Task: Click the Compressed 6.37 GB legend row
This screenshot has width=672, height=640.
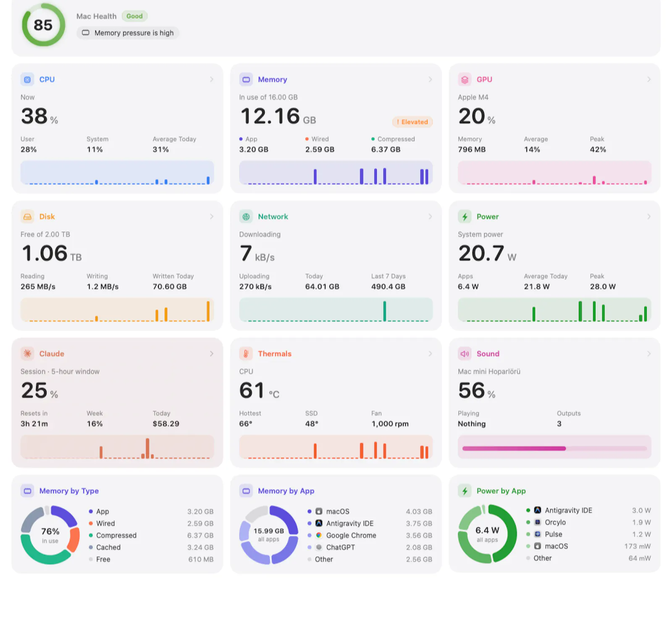Action: [151, 535]
